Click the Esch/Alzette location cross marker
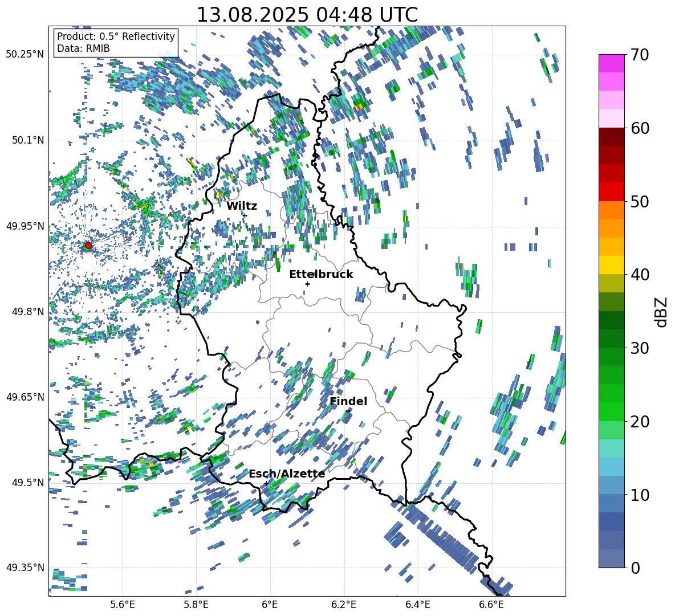675x616 pixels. 266,483
